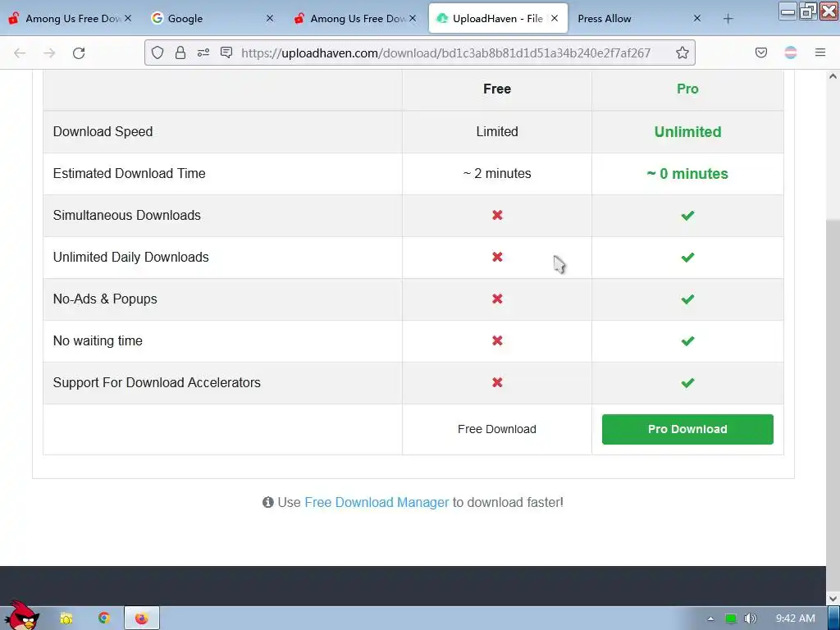Select the Firefox taskbar button
Screen dimensions: 840x630
tap(142, 619)
